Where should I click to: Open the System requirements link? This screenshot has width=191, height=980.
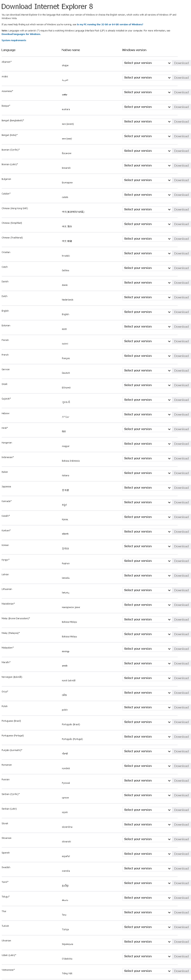pos(14,40)
